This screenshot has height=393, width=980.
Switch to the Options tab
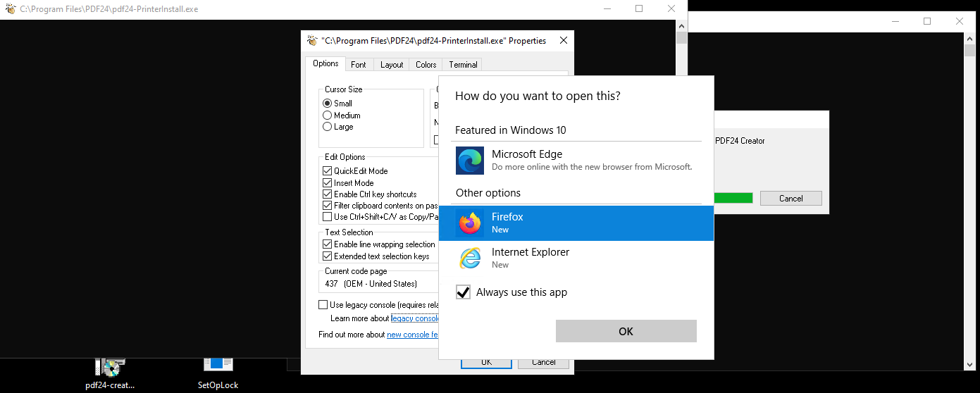click(x=325, y=63)
